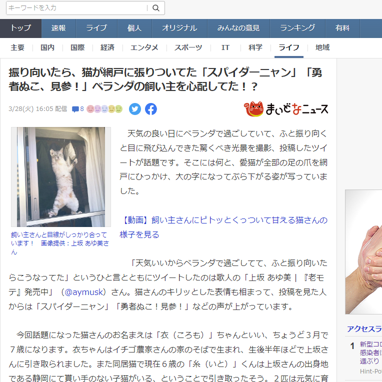Select the エンタメ category
The width and height of the screenshot is (382, 382).
(x=144, y=48)
